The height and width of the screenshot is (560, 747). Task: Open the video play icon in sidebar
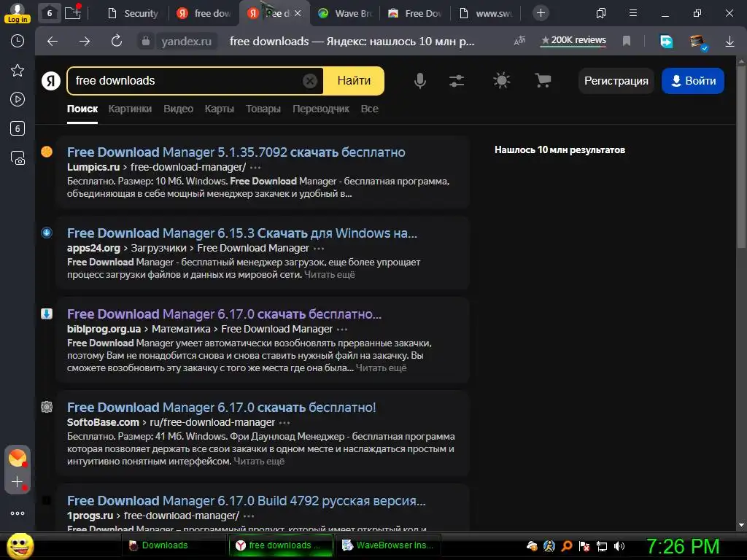click(18, 99)
